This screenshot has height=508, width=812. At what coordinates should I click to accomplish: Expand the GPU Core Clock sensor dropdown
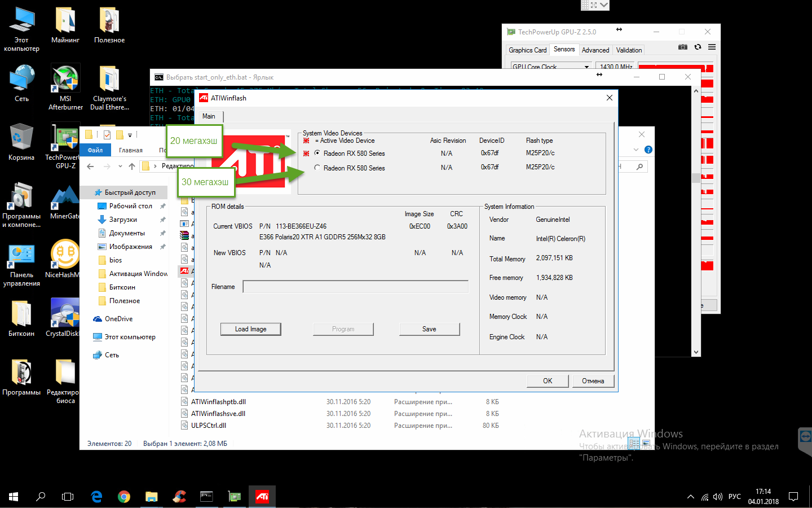(x=586, y=67)
